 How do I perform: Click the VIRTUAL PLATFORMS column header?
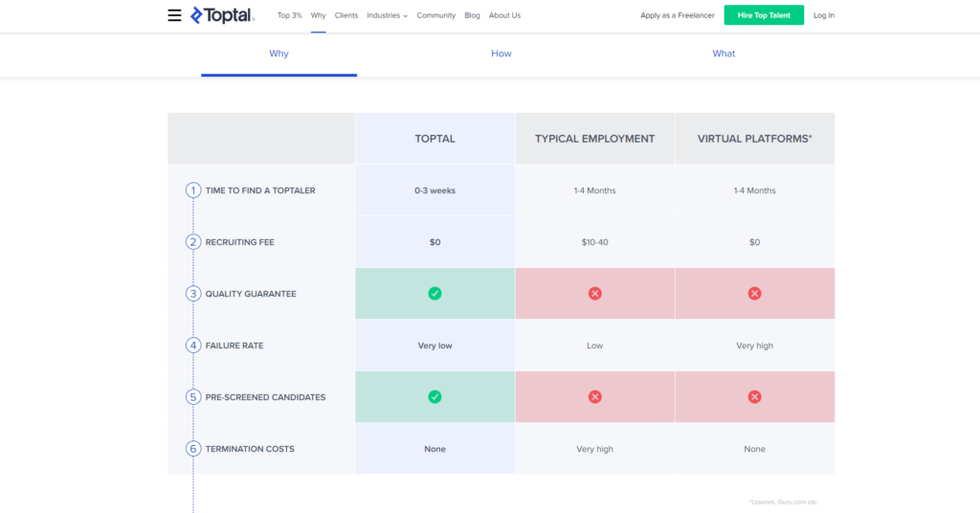coord(754,139)
